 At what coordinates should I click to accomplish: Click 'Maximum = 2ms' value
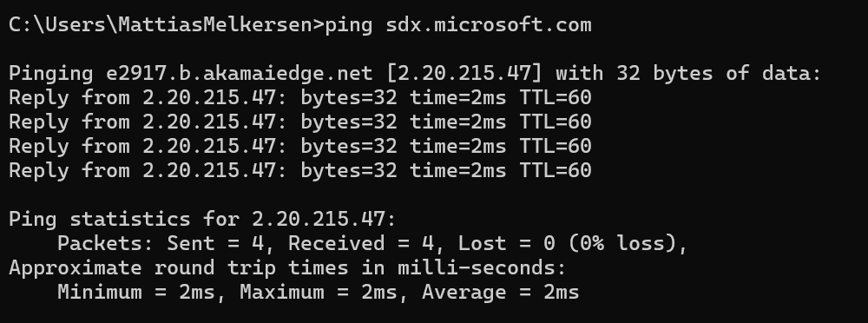click(319, 293)
